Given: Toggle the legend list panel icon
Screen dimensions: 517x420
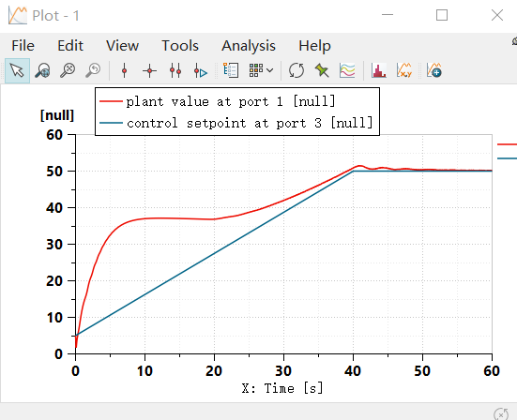Looking at the screenshot, I should pos(231,70).
